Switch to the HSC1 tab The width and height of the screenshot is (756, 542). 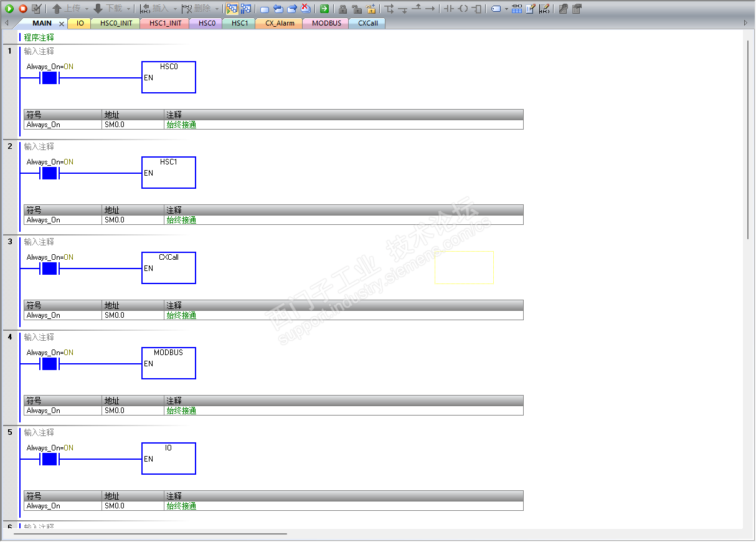239,23
